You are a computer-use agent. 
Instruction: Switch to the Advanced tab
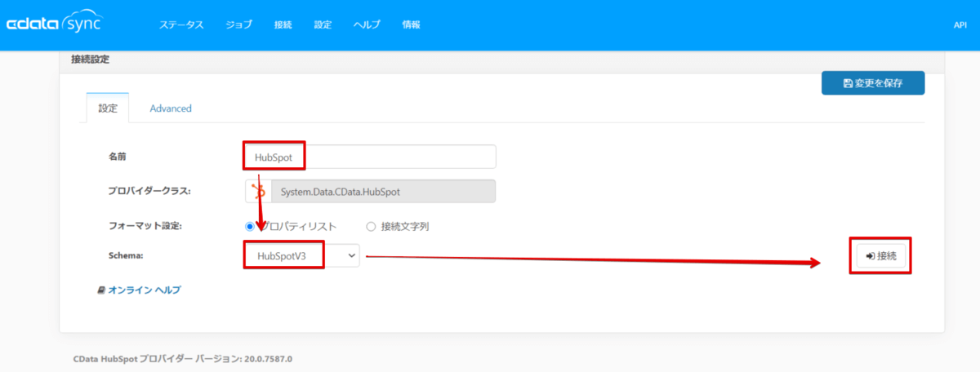171,108
